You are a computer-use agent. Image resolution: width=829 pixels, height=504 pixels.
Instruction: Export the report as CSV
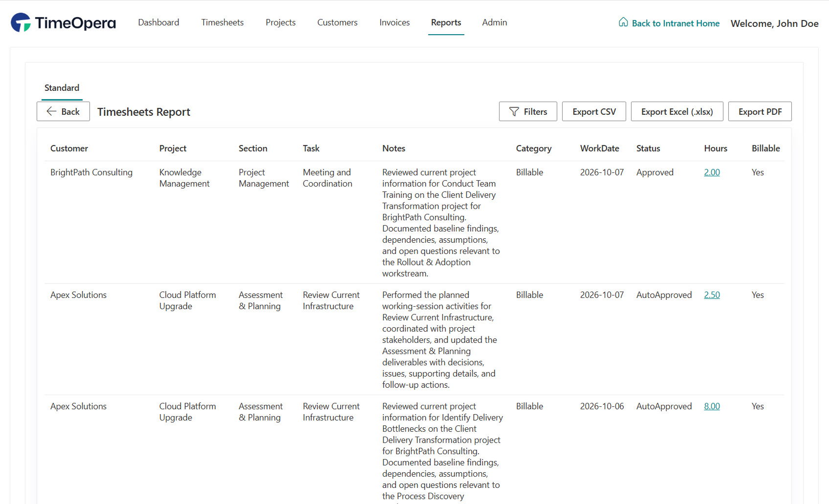pyautogui.click(x=594, y=112)
